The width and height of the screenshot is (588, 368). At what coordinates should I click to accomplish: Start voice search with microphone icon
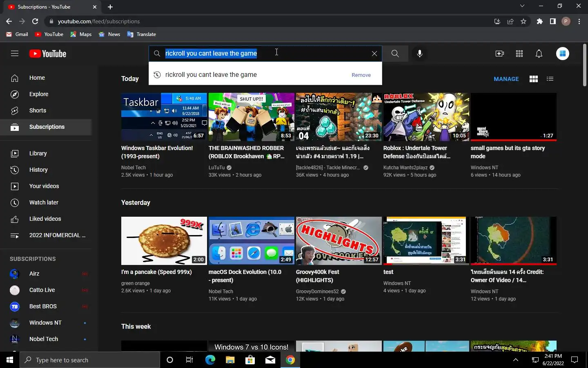(419, 54)
